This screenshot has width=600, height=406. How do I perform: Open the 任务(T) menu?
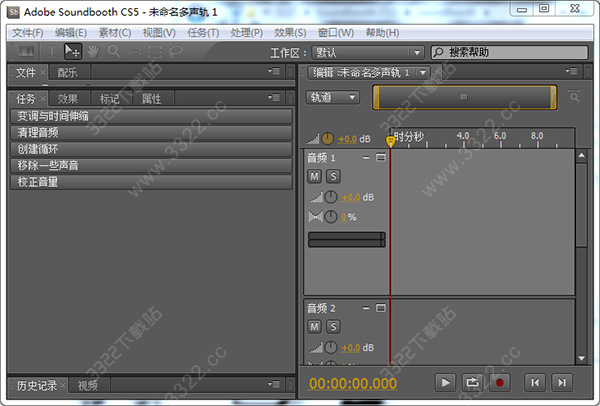203,33
